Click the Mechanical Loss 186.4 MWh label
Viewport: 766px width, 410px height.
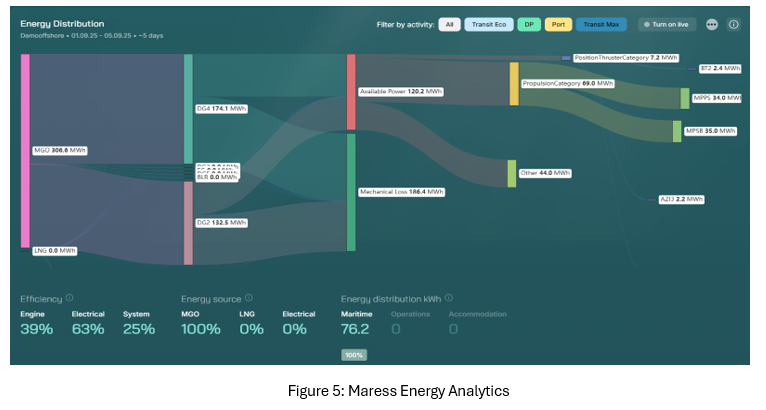pos(400,191)
